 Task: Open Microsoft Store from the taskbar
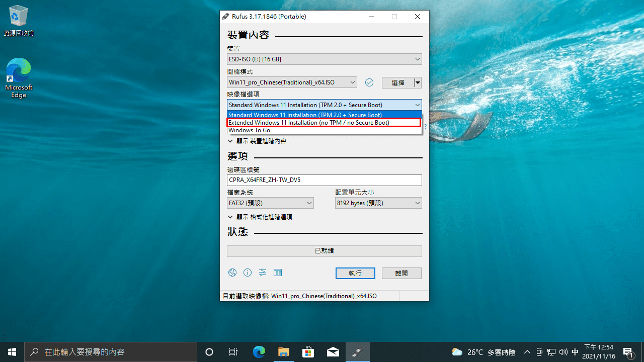[x=308, y=352]
